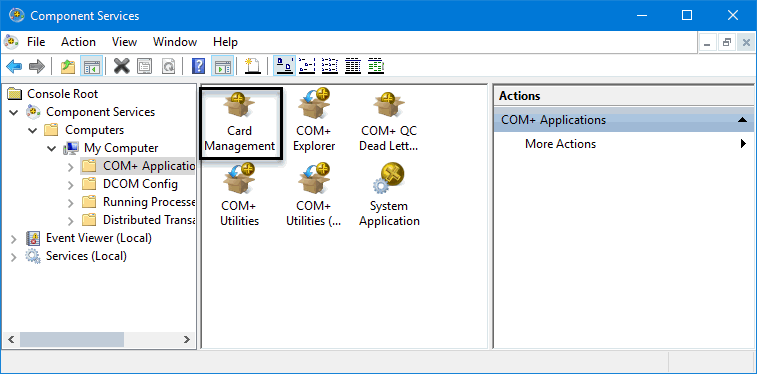Switch to Detail view toolbar icon

click(x=353, y=66)
